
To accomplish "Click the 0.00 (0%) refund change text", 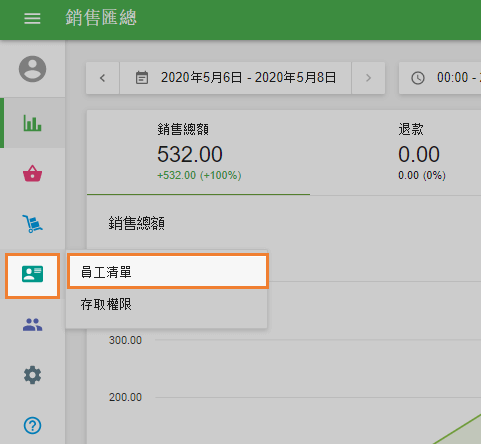I will click(x=422, y=175).
